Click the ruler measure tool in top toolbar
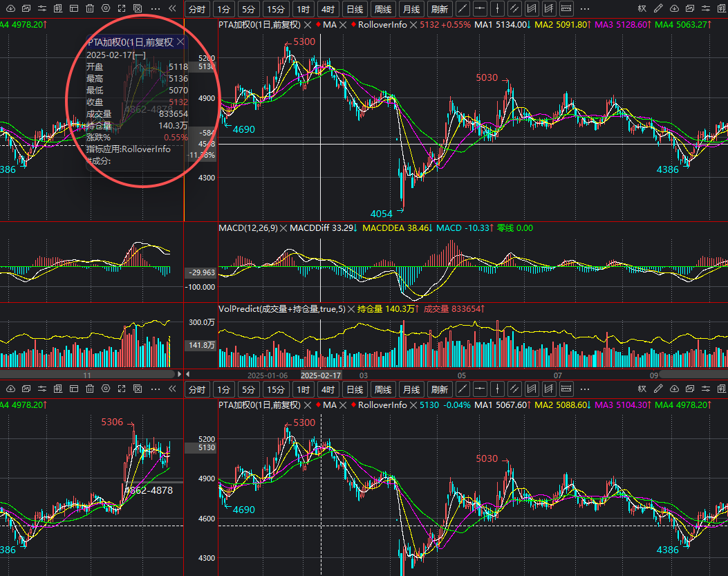 point(566,9)
